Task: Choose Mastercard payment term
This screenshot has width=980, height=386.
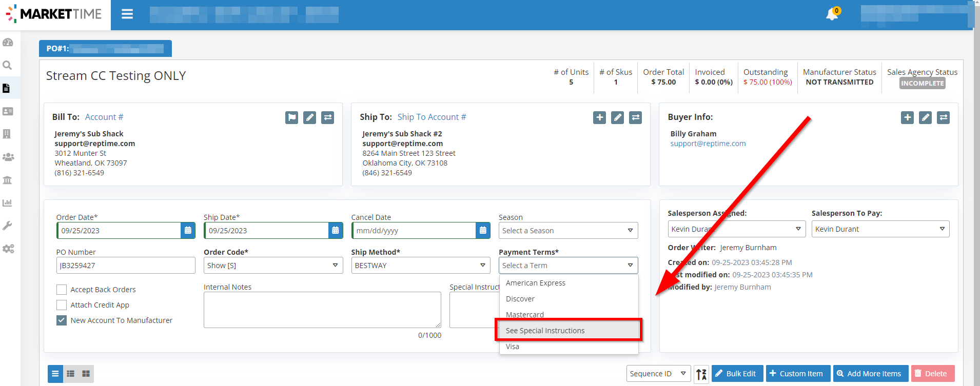Action: coord(569,315)
